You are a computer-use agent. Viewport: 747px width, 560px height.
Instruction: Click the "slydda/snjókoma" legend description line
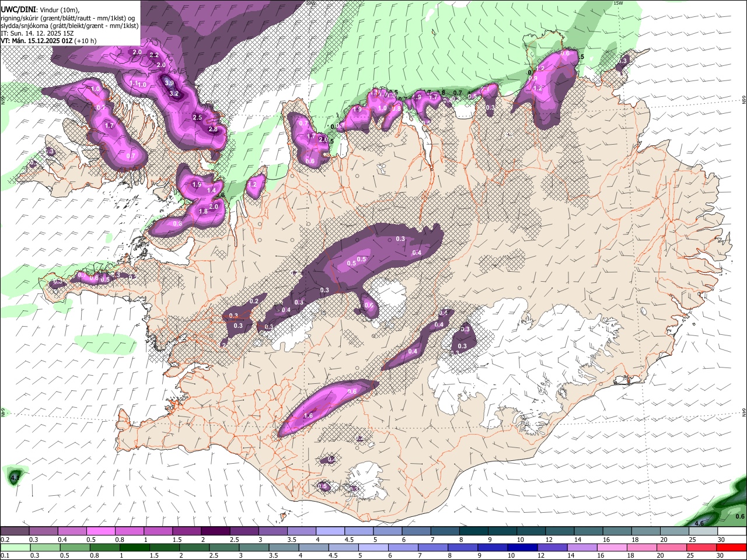[69, 26]
